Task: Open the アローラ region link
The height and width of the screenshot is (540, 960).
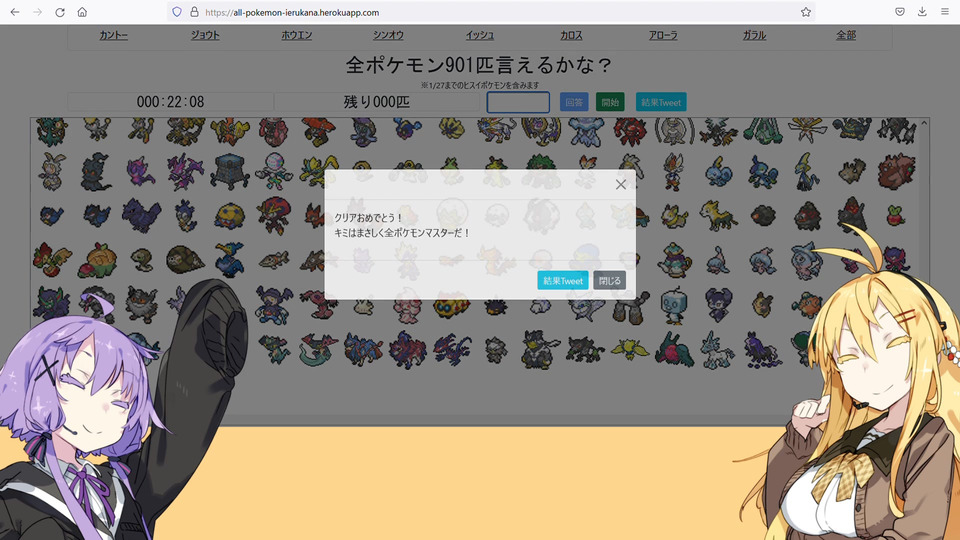Action: (663, 36)
